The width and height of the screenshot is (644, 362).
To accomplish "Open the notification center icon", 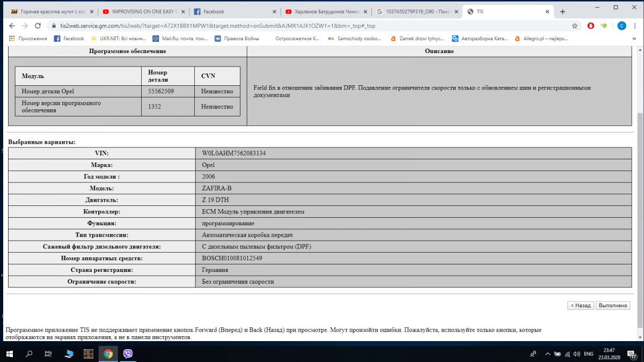I will [632, 354].
